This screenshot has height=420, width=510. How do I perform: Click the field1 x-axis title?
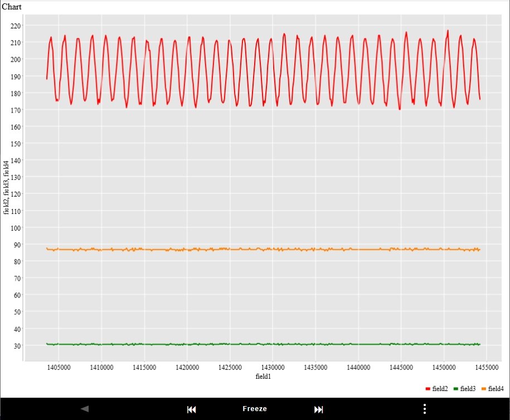coord(263,377)
